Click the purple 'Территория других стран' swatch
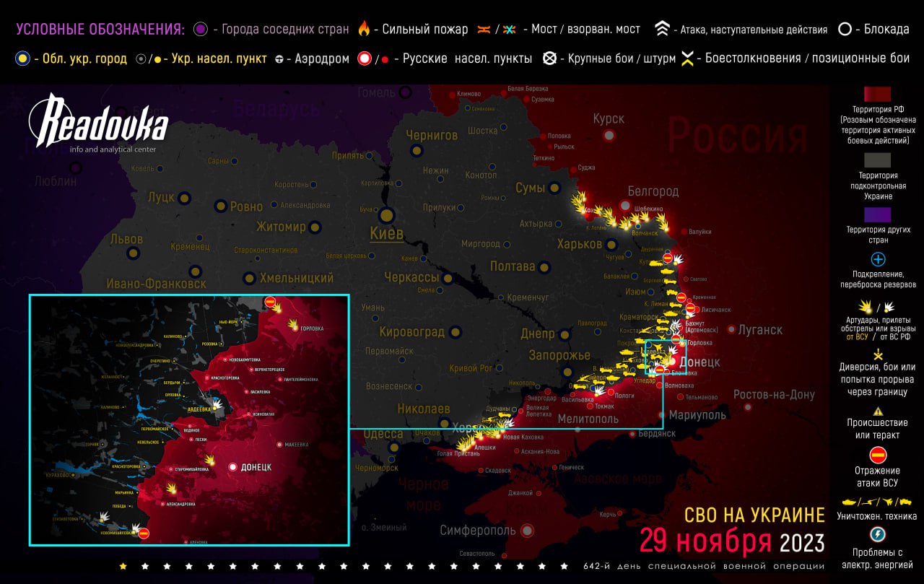The width and height of the screenshot is (924, 584). (878, 214)
